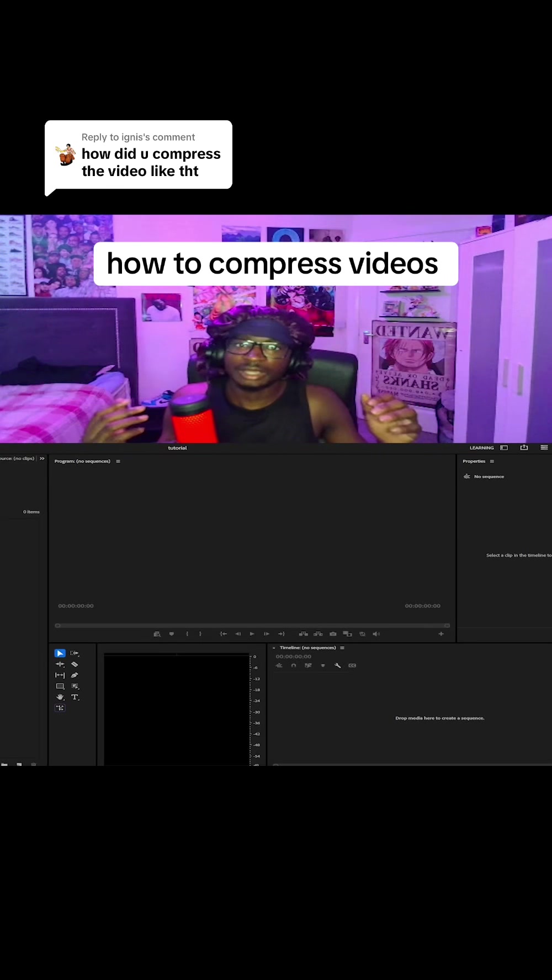
Task: Toggle insert sequences as nests icon
Action: click(279, 665)
